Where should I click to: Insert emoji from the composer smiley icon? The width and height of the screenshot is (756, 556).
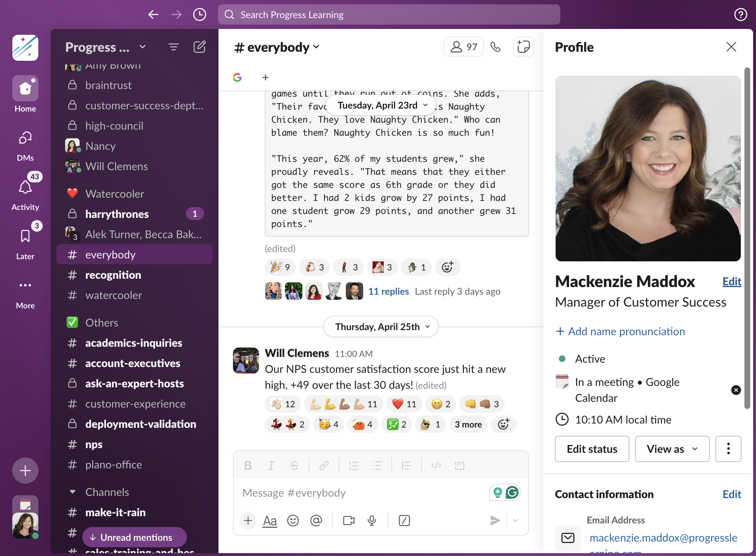(x=293, y=521)
